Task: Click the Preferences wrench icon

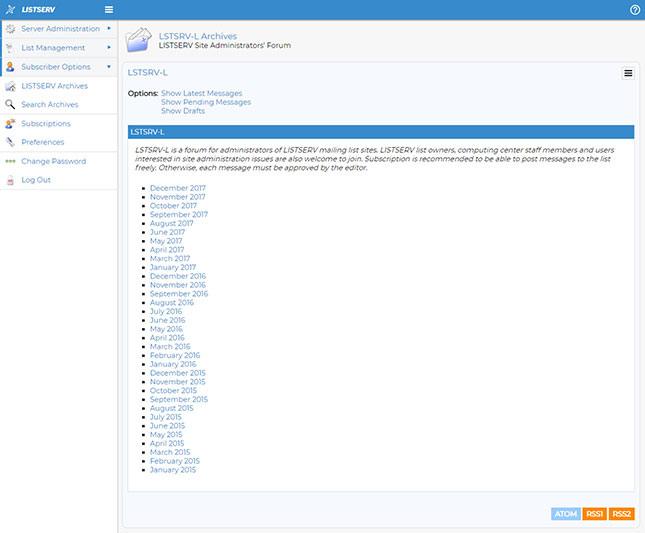Action: click(10, 142)
